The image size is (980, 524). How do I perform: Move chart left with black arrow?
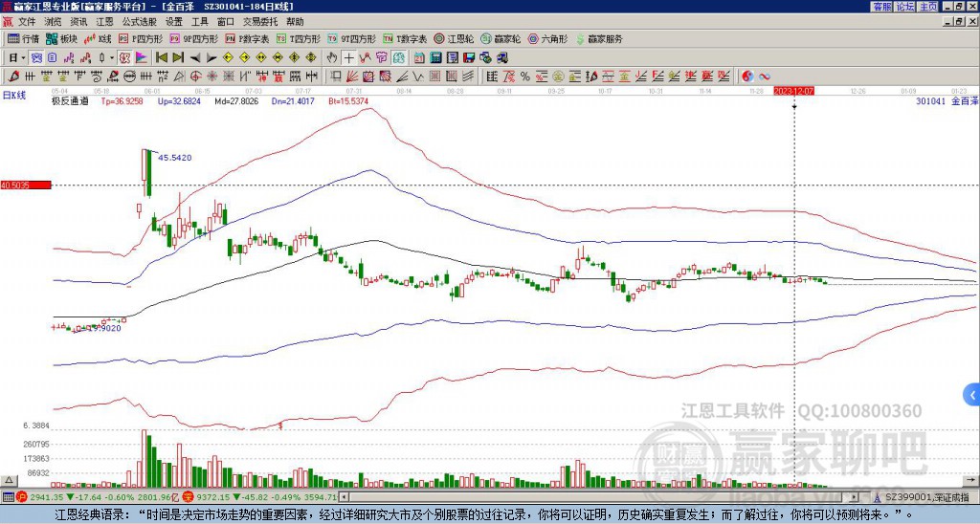point(195,58)
